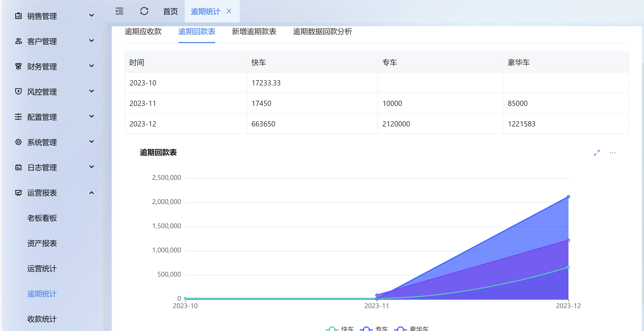Switch to the 新增逾期款表 tab
Screen dimensions: 644x331
(254, 32)
